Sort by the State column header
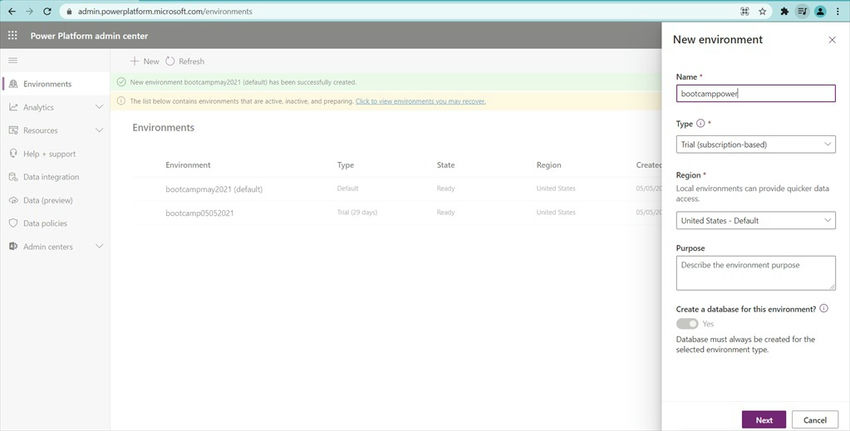The height and width of the screenshot is (431, 850). [x=446, y=165]
